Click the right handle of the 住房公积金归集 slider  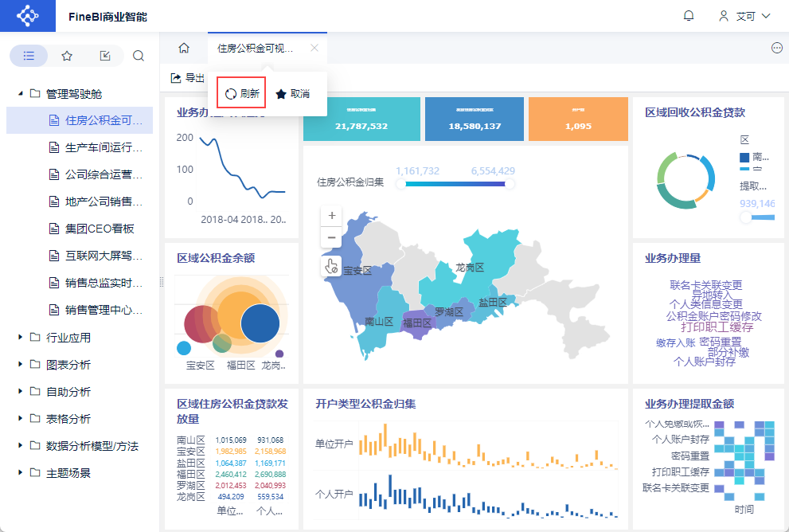510,184
